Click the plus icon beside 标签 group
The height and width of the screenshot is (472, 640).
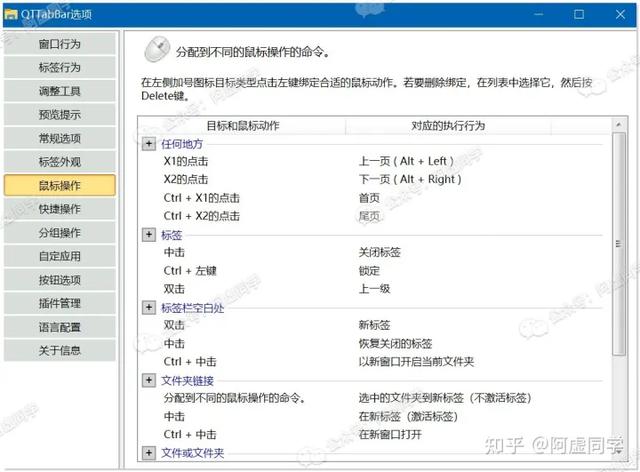coord(149,234)
